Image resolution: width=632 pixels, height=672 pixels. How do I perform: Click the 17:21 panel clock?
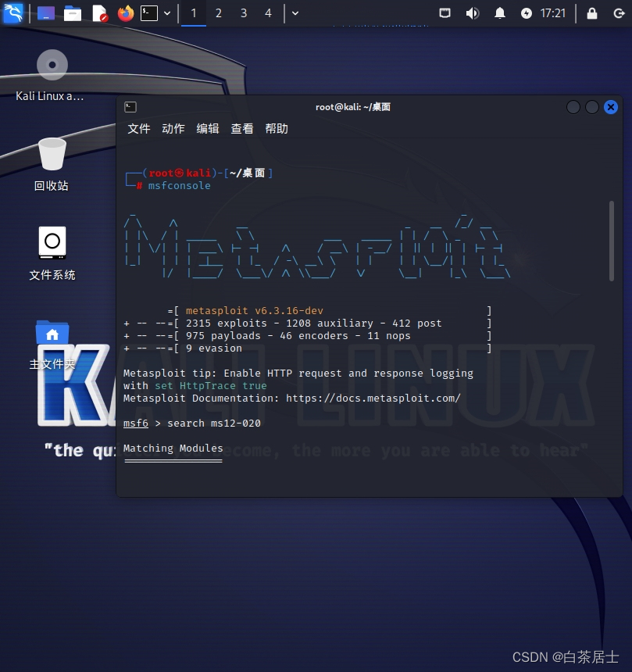pyautogui.click(x=553, y=13)
